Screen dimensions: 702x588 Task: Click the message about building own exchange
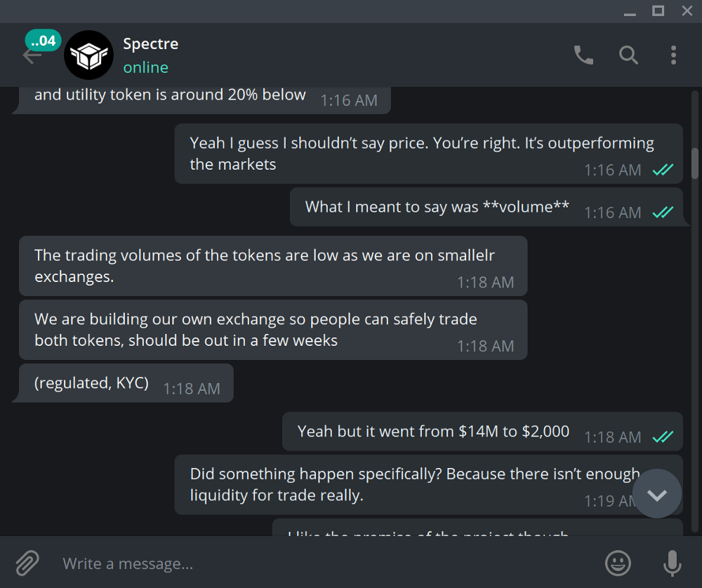(273, 330)
